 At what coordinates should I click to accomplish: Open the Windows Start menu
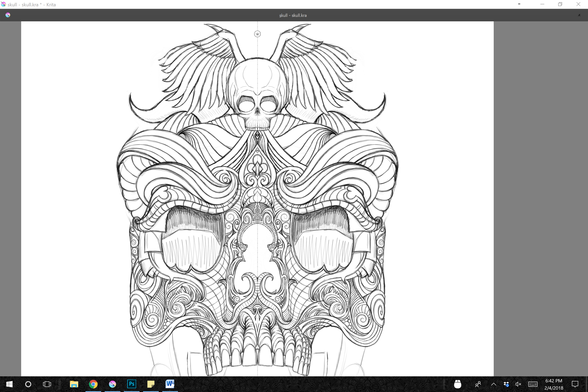click(x=9, y=384)
